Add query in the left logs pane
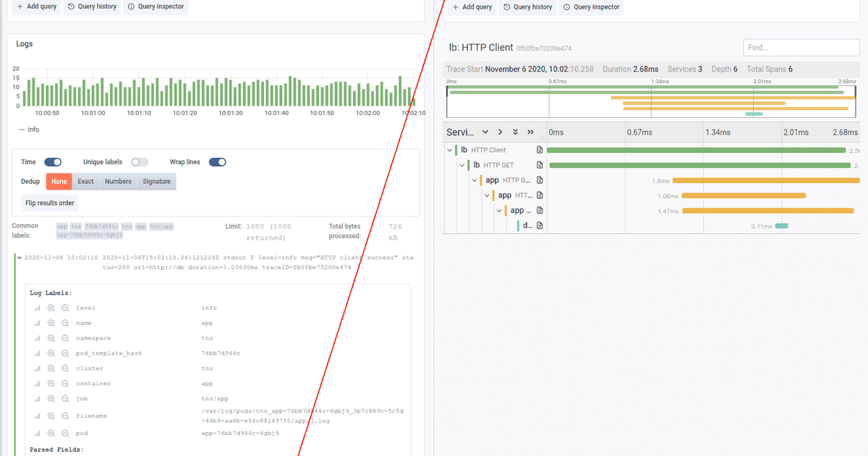The height and width of the screenshot is (456, 868). click(37, 7)
